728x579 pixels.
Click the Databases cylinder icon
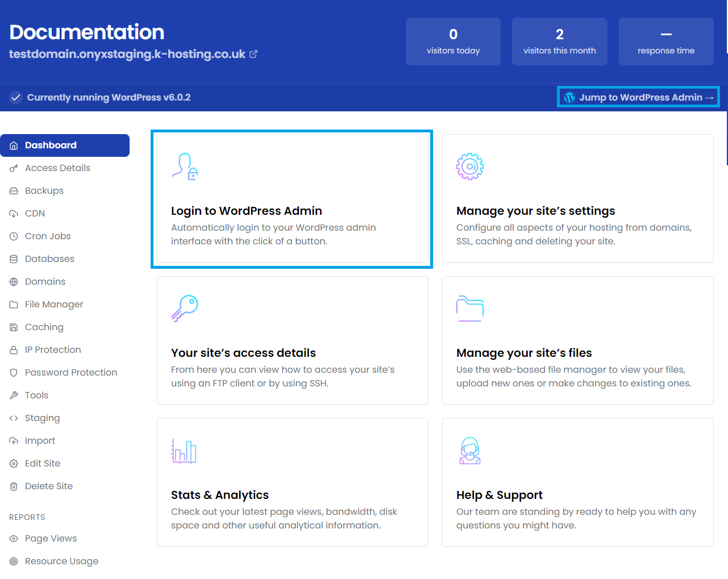point(14,259)
